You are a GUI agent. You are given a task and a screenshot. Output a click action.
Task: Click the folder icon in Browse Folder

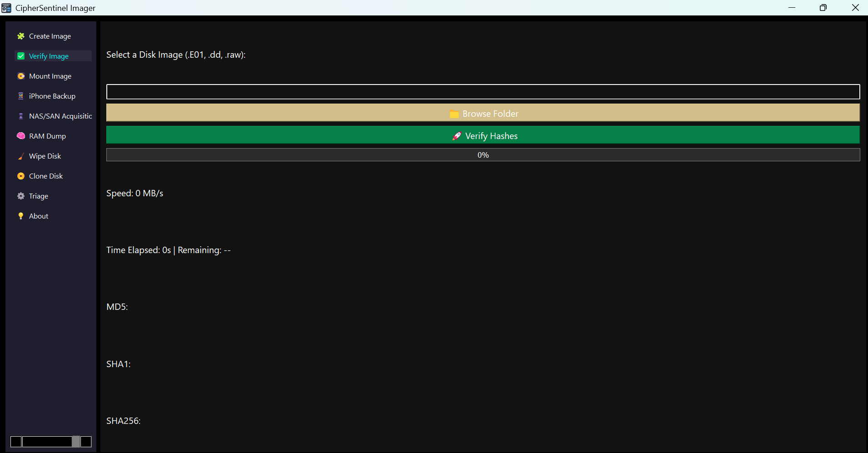454,114
